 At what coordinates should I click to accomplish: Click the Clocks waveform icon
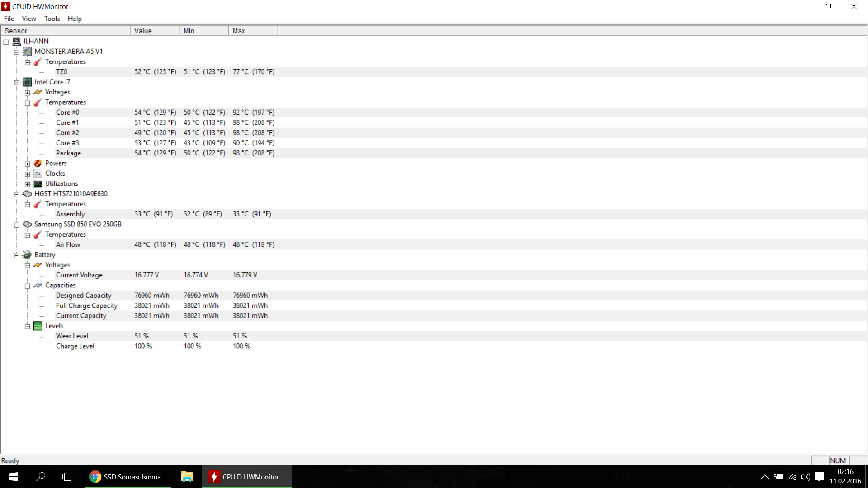coord(38,174)
